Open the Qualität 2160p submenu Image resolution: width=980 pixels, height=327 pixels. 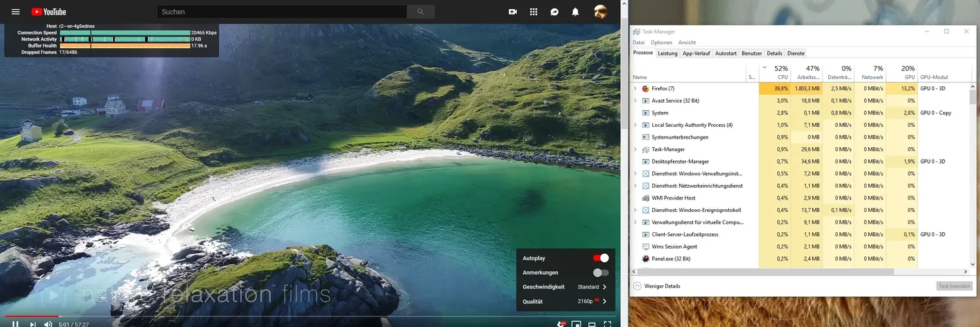click(565, 301)
